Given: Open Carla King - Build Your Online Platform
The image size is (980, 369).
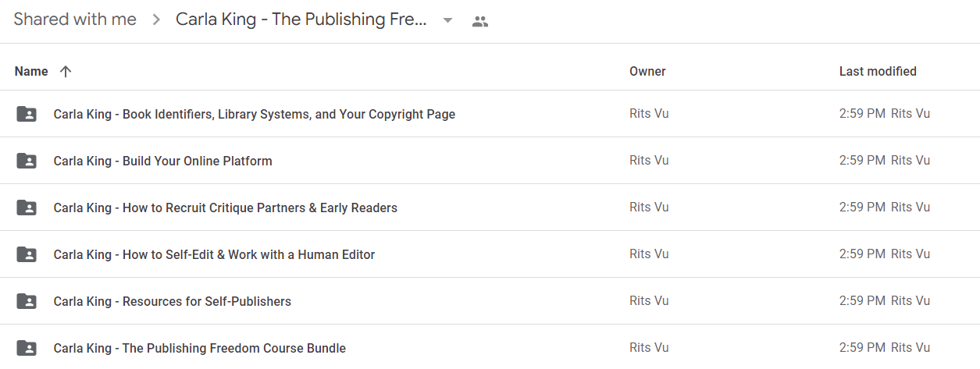Looking at the screenshot, I should 163,161.
